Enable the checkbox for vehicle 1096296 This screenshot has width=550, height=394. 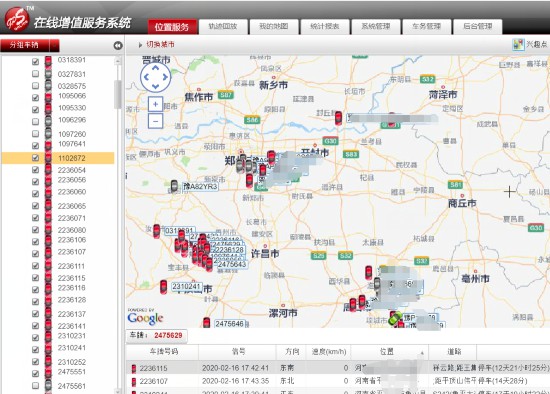tap(35, 121)
